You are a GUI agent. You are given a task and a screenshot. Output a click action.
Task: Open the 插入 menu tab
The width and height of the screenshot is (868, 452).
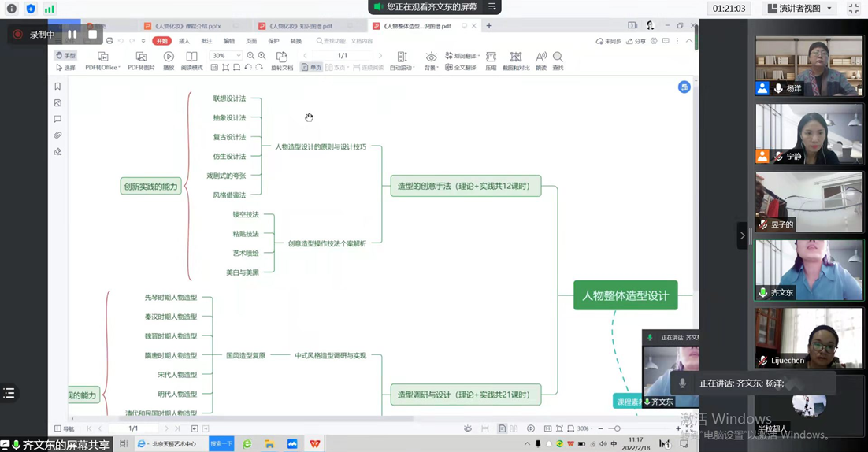[184, 41]
